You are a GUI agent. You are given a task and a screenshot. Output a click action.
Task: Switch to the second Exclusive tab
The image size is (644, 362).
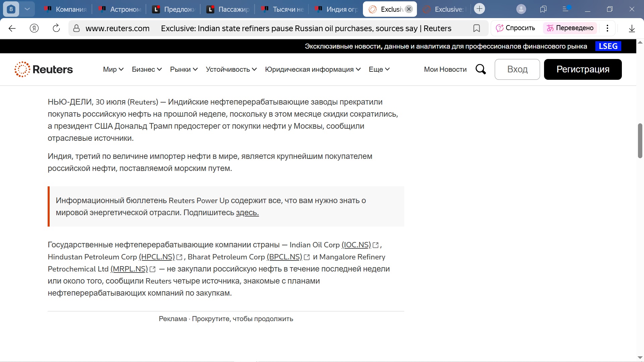[x=445, y=9]
